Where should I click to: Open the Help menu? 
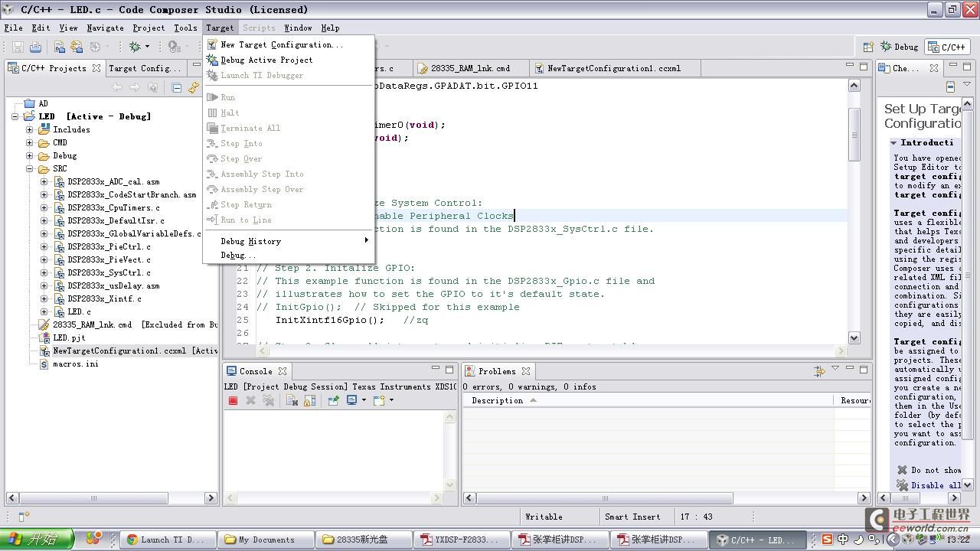pyautogui.click(x=330, y=28)
